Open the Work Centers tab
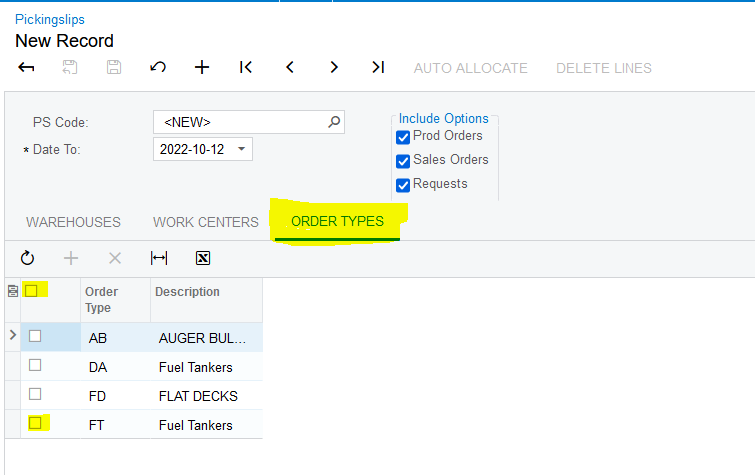The height and width of the screenshot is (475, 755). [x=205, y=222]
